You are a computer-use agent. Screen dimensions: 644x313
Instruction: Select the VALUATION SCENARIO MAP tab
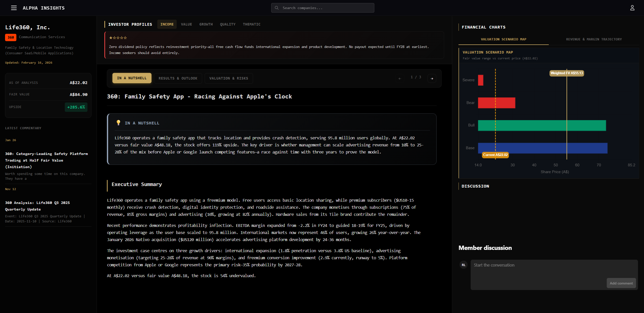pyautogui.click(x=503, y=39)
